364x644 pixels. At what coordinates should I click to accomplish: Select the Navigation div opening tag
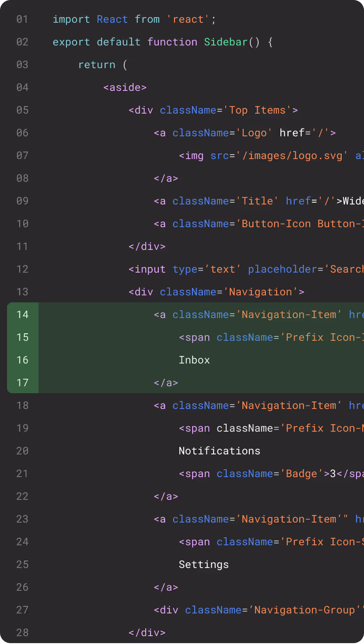point(216,291)
